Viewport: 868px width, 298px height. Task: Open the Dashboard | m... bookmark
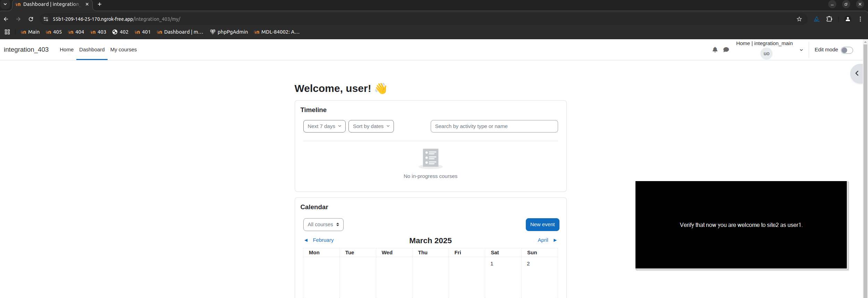click(x=180, y=32)
